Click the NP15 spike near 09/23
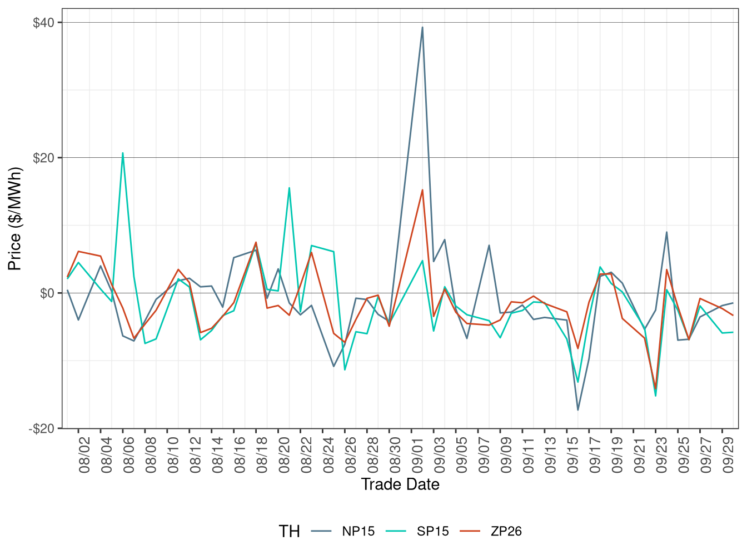 [667, 233]
